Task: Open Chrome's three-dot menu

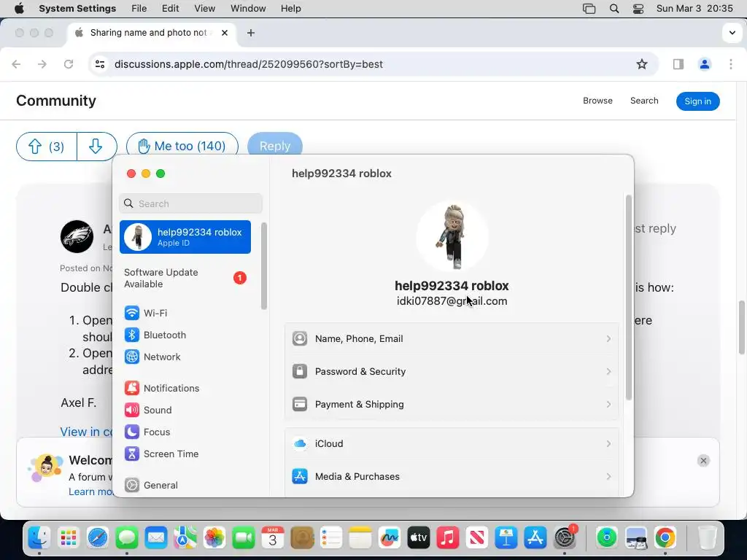Action: click(x=730, y=64)
